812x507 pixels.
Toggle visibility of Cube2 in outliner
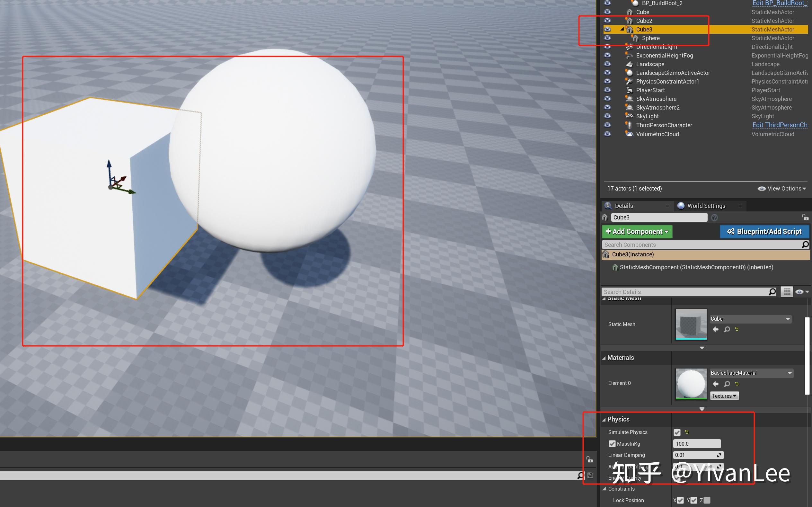coord(607,21)
